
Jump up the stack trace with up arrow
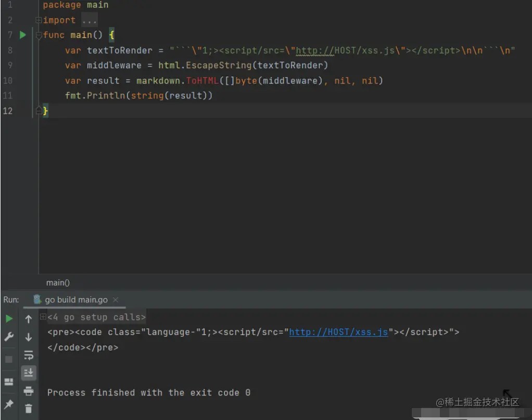click(x=29, y=319)
